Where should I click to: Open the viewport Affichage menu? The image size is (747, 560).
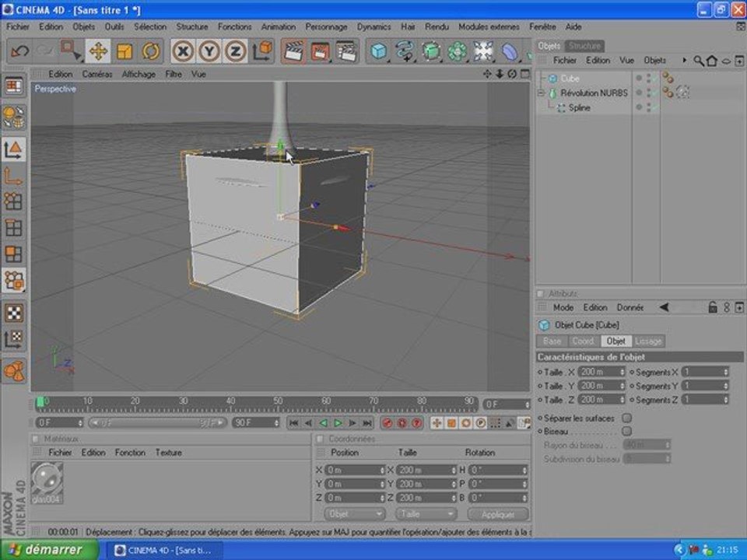[139, 74]
